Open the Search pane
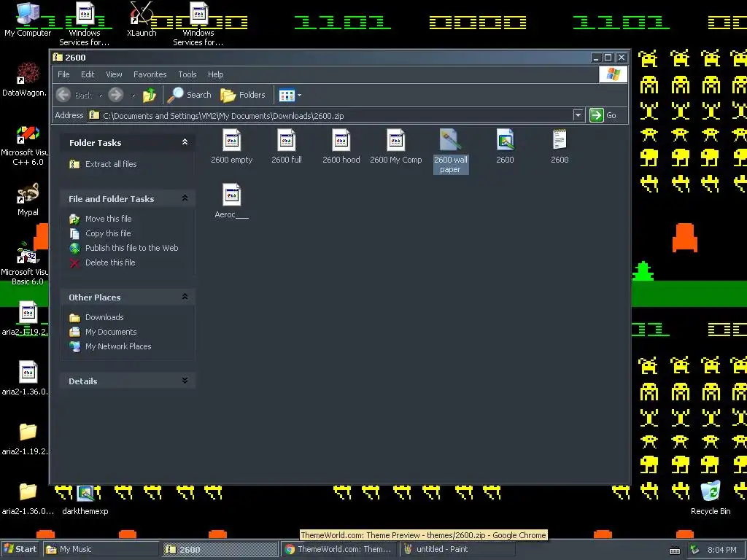Screen dimensions: 747x560 point(189,95)
